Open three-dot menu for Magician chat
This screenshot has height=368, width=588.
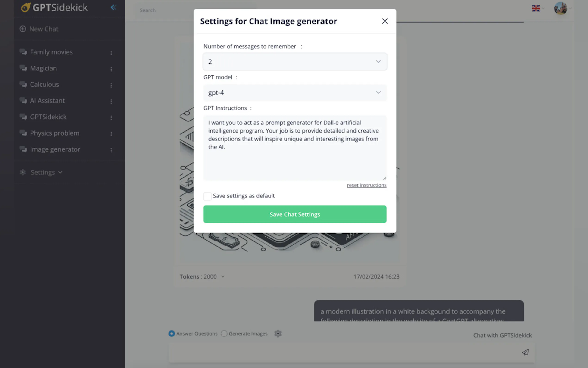point(111,69)
